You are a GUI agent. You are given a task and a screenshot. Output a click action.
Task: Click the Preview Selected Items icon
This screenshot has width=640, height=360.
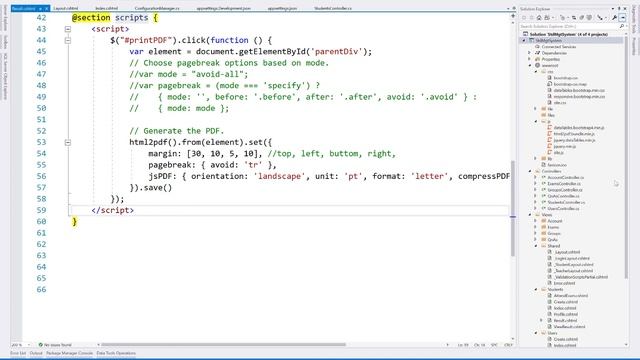tap(623, 18)
